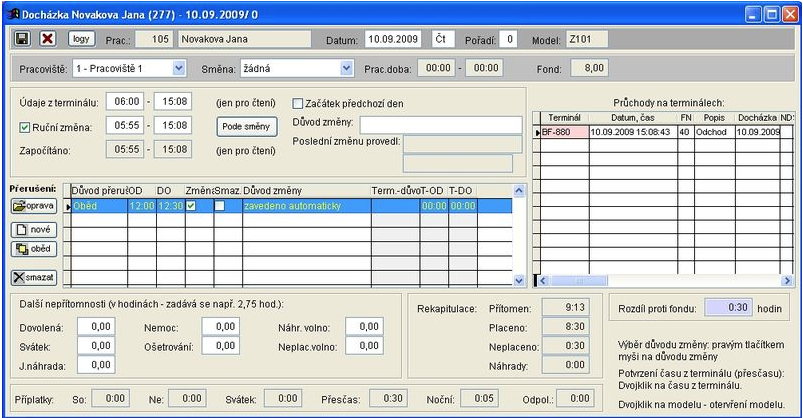Click the Fond value 8,00
This screenshot has height=418, width=803.
589,68
